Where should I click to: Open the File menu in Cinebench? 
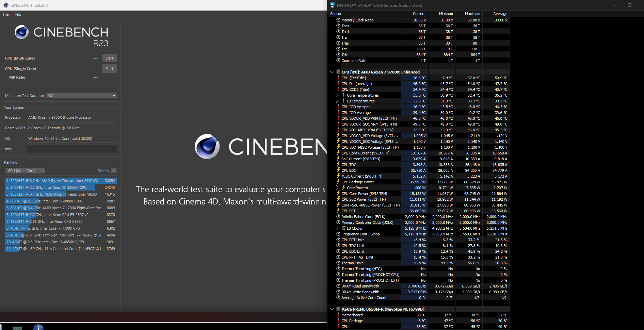[6, 14]
